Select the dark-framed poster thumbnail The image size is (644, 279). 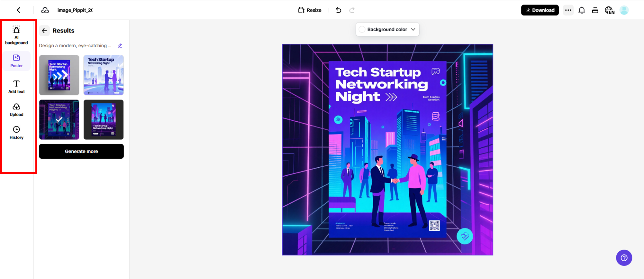(104, 119)
